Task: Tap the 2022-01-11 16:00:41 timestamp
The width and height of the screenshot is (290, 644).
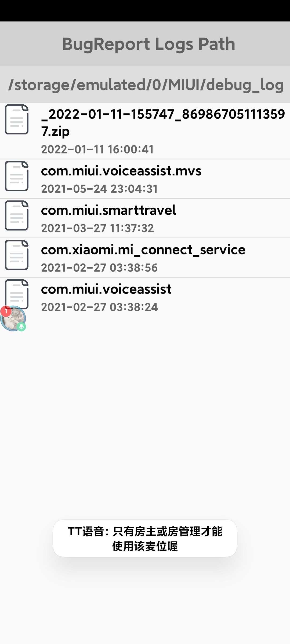Action: click(97, 149)
